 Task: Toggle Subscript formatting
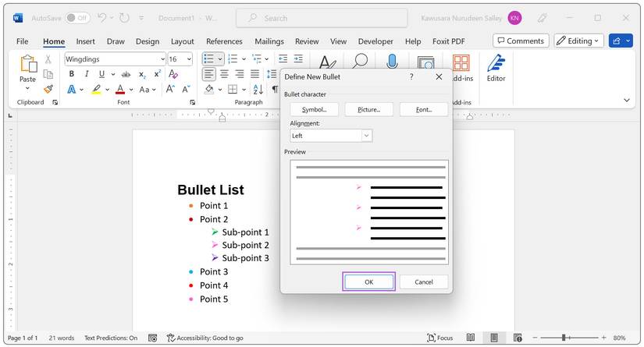coord(142,74)
